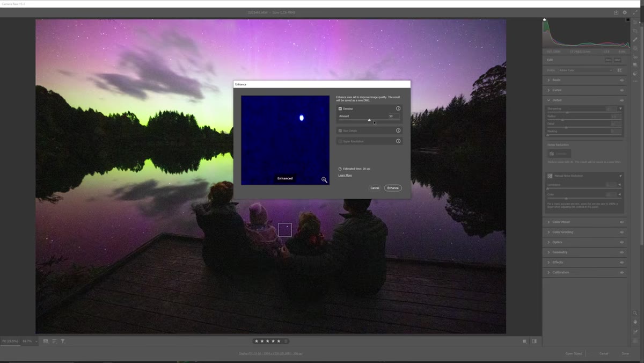Open the zoom level dropdown arrow

(x=36, y=341)
